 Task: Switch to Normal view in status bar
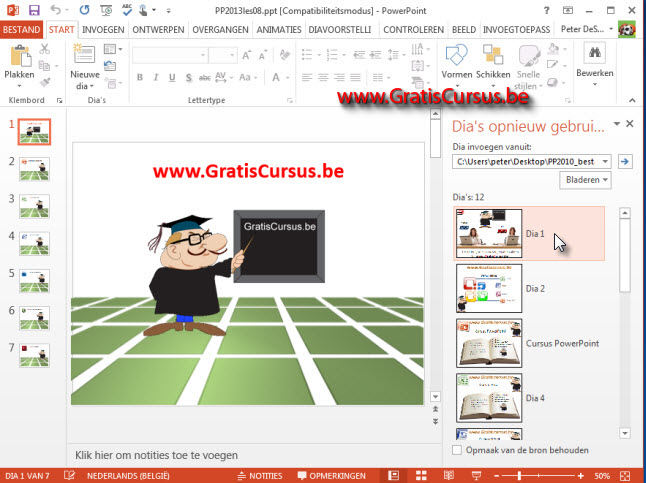[393, 476]
